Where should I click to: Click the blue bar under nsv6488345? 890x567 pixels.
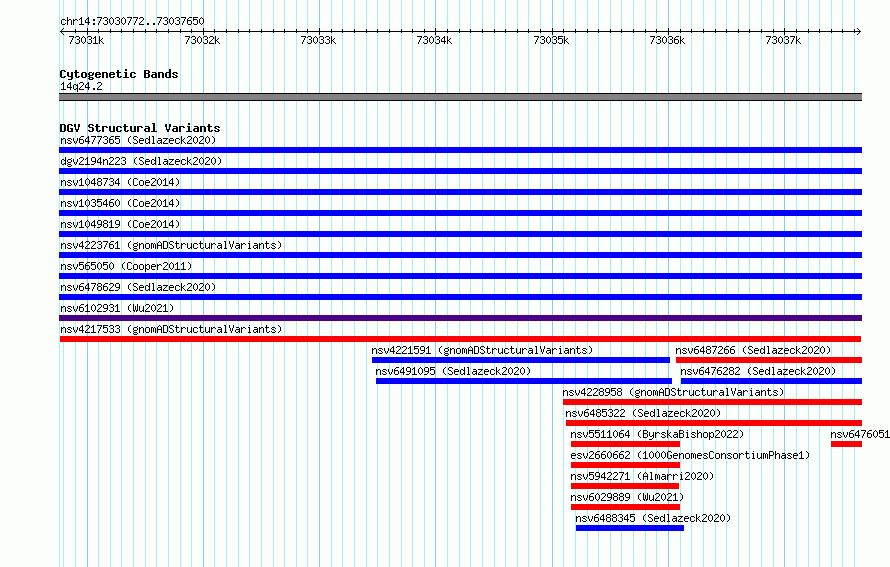629,528
